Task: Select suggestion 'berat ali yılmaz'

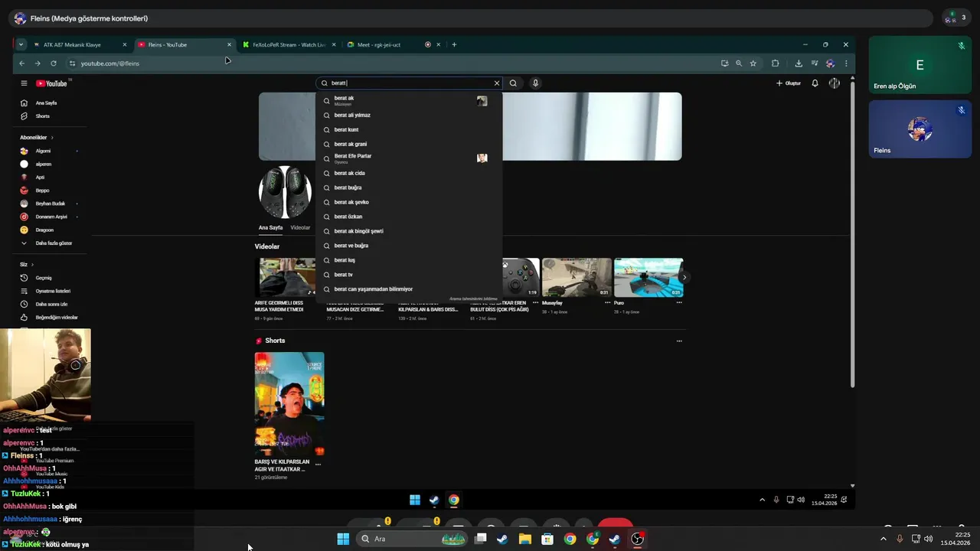Action: click(409, 116)
